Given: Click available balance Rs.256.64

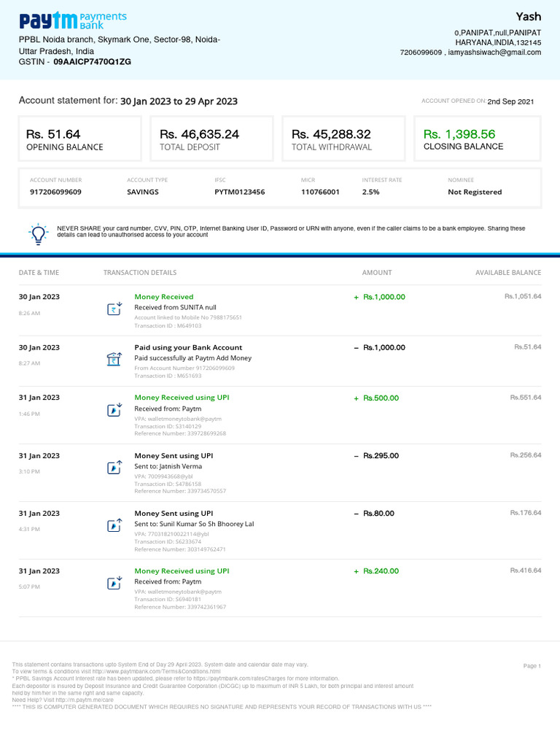Looking at the screenshot, I should 526,455.
